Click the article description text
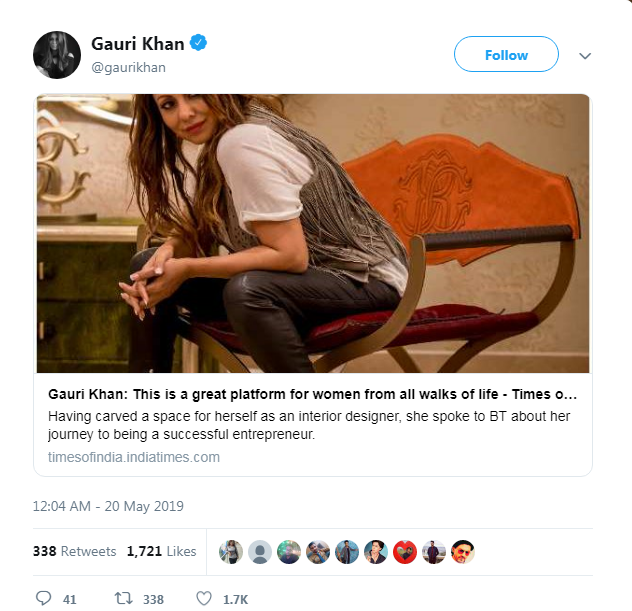The height and width of the screenshot is (611, 632). (x=309, y=425)
